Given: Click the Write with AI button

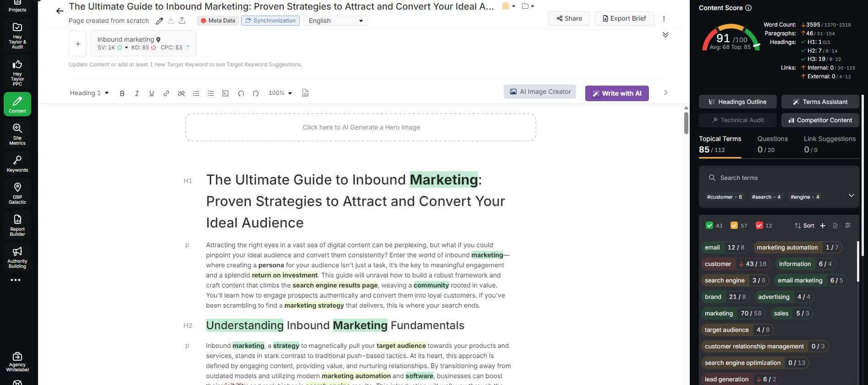Looking at the screenshot, I should [x=616, y=93].
